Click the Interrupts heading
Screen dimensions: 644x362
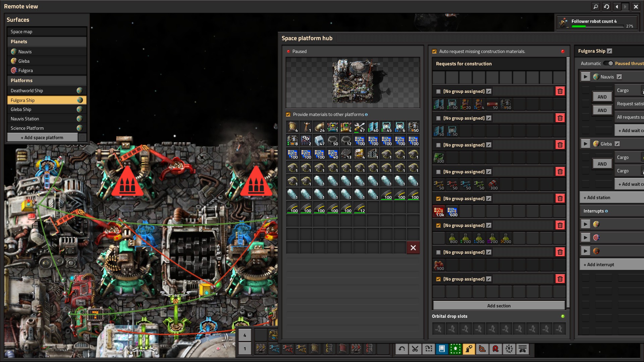coord(593,211)
